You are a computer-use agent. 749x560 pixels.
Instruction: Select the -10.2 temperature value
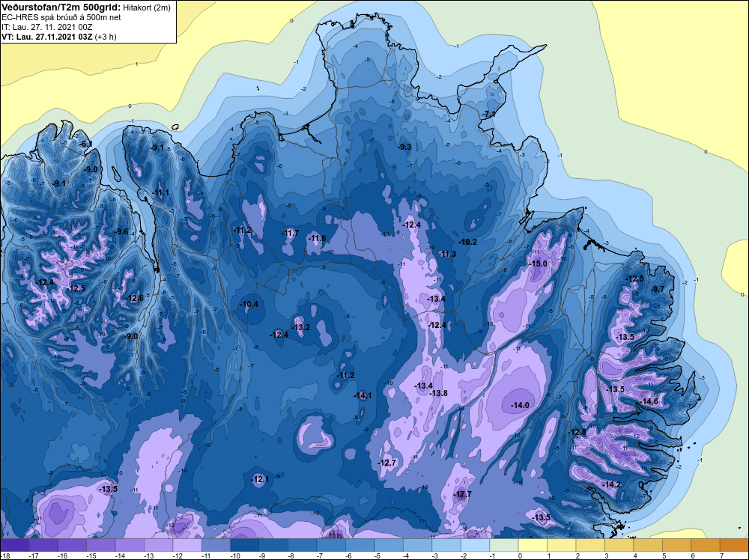[x=468, y=242]
